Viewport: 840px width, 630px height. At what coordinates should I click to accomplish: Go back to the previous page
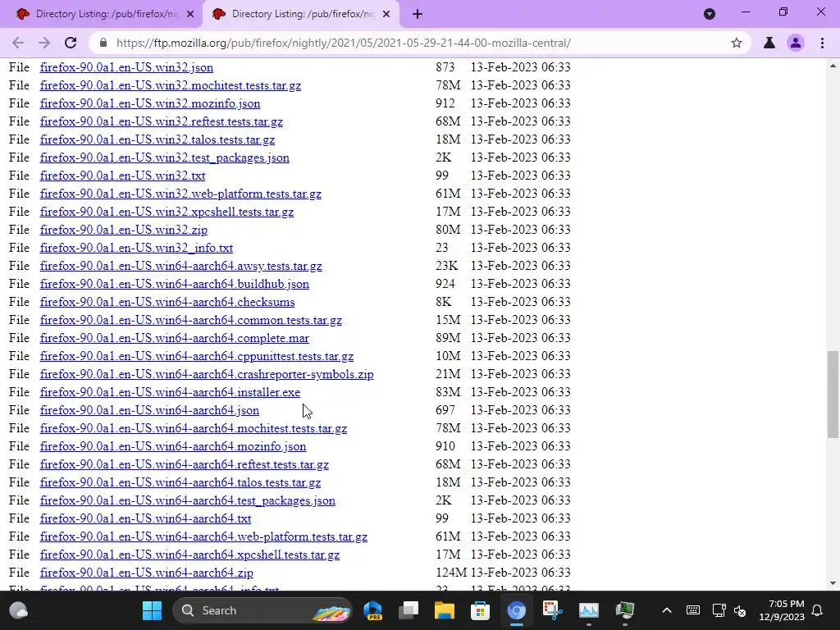click(18, 43)
